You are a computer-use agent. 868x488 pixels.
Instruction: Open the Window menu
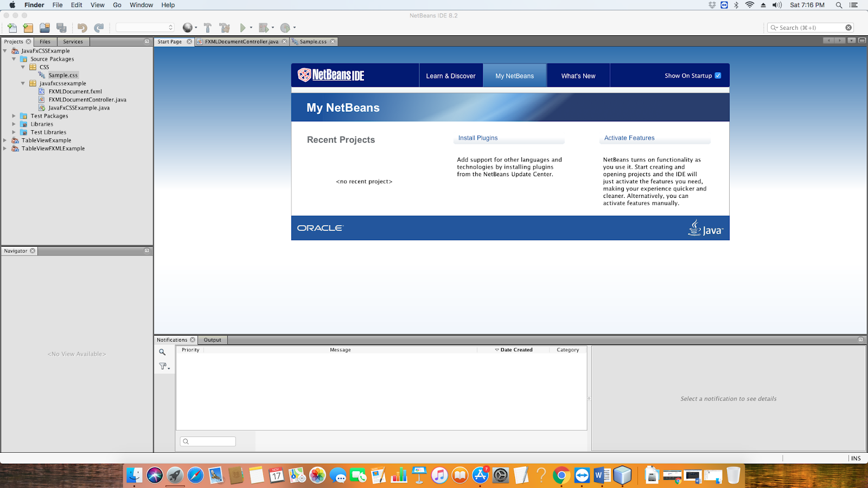(x=141, y=5)
